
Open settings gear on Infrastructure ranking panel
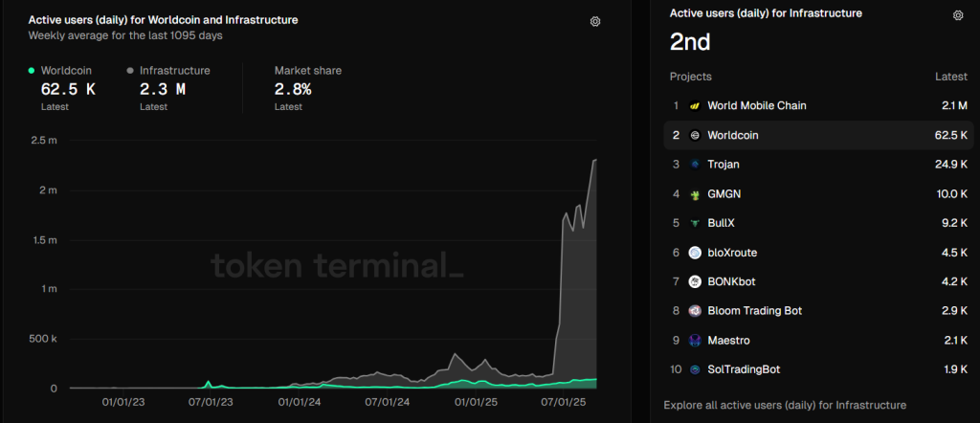pyautogui.click(x=958, y=15)
